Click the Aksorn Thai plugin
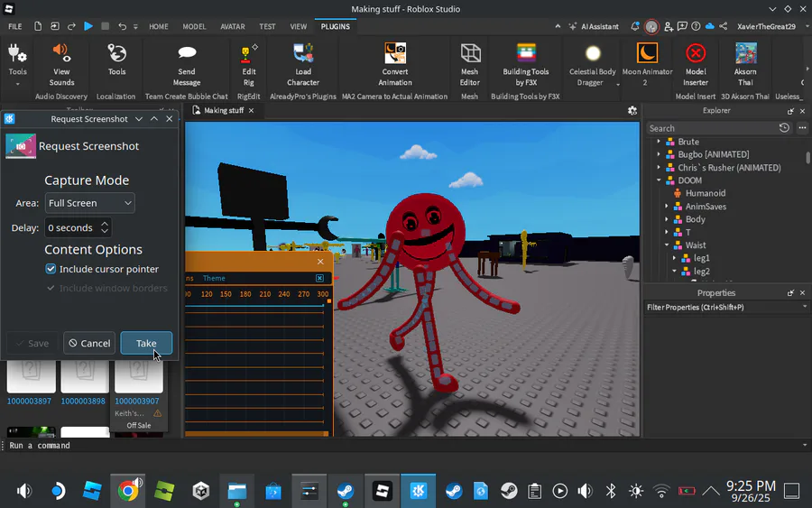812x508 pixels. point(745,64)
